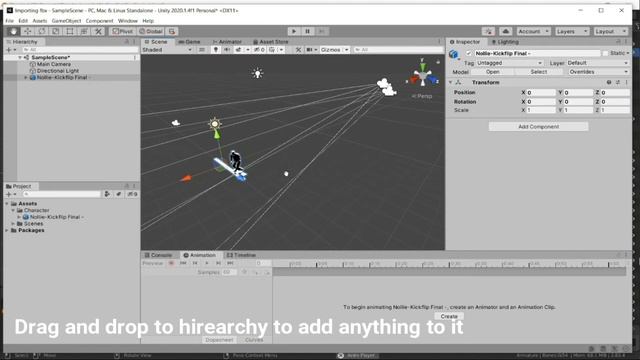The width and height of the screenshot is (640, 360).
Task: Select the Transform tool
Action: [84, 31]
